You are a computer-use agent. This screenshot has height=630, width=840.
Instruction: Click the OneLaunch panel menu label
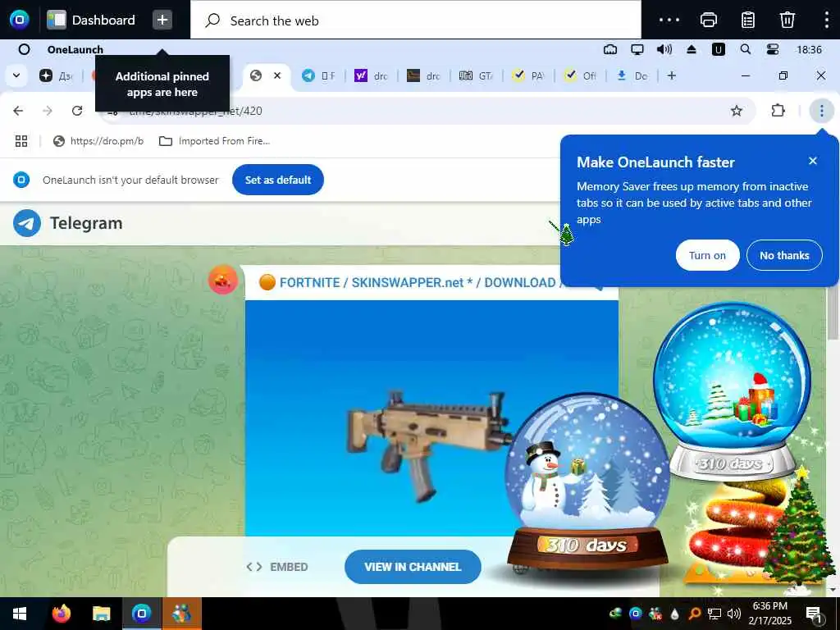[x=75, y=49]
